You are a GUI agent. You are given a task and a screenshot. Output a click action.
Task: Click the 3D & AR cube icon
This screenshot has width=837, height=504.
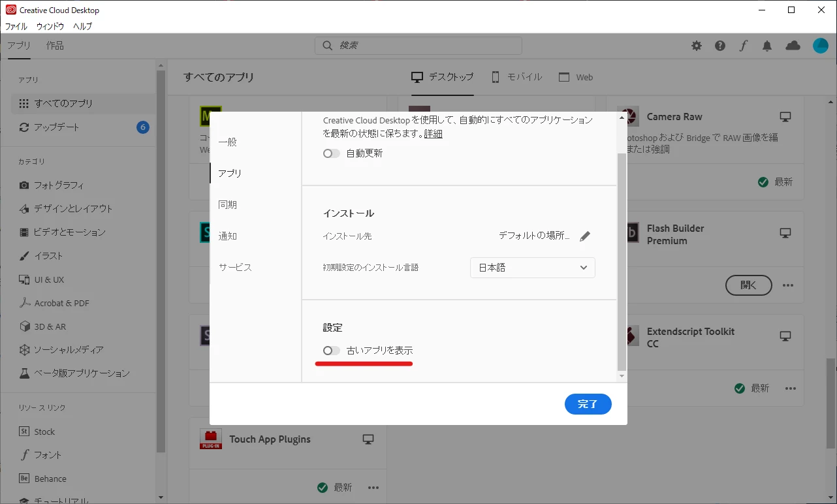[24, 326]
